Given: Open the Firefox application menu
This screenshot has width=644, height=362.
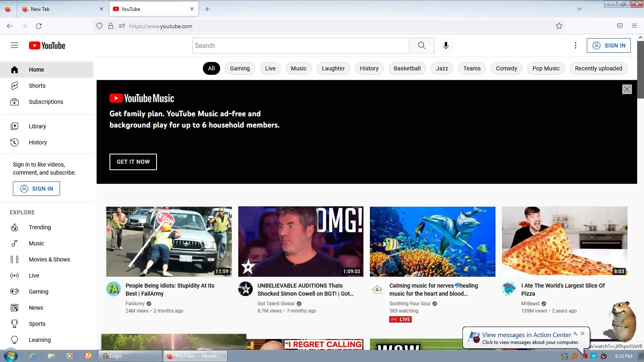Looking at the screenshot, I should click(634, 26).
